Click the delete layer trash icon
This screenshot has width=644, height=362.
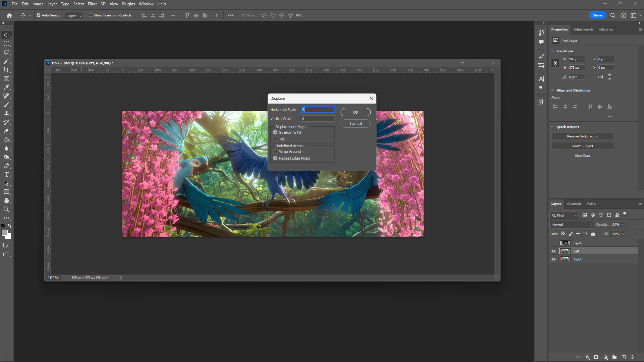[632, 357]
